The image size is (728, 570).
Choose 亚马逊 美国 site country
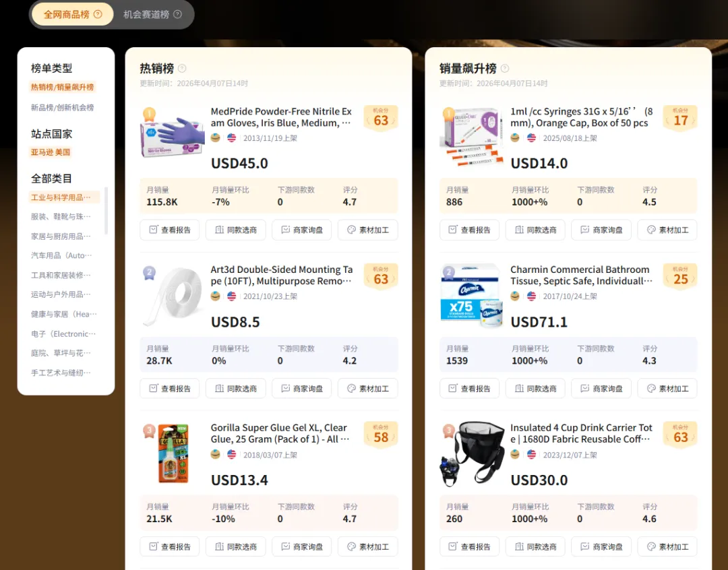point(51,152)
